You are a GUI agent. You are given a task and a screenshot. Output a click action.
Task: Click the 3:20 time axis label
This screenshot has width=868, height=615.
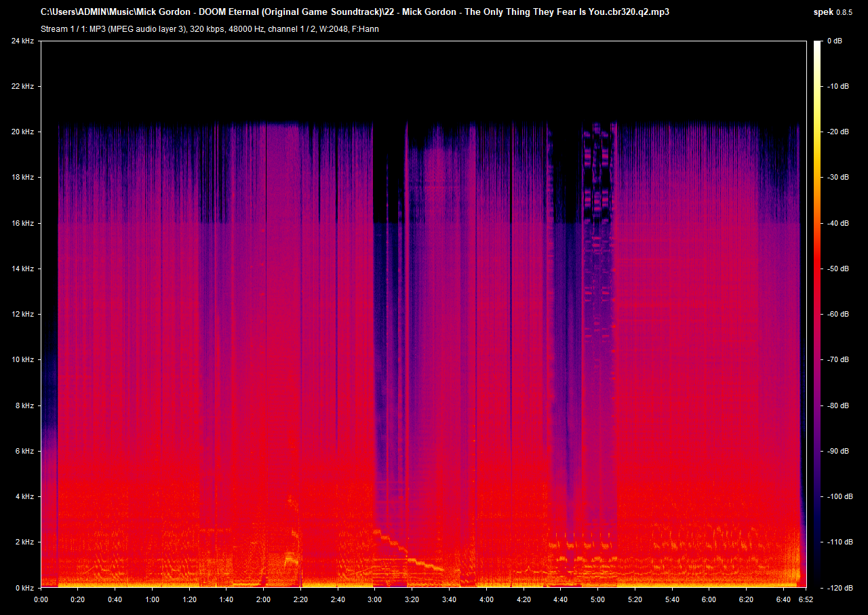[x=412, y=600]
